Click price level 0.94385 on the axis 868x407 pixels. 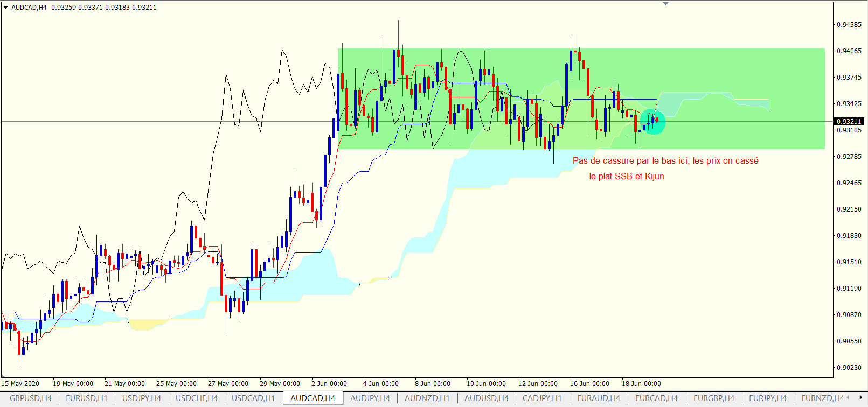849,25
